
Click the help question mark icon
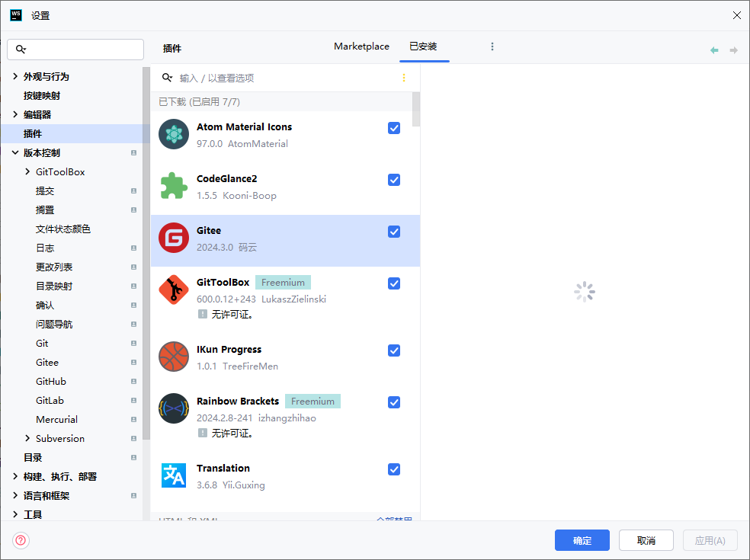21,540
